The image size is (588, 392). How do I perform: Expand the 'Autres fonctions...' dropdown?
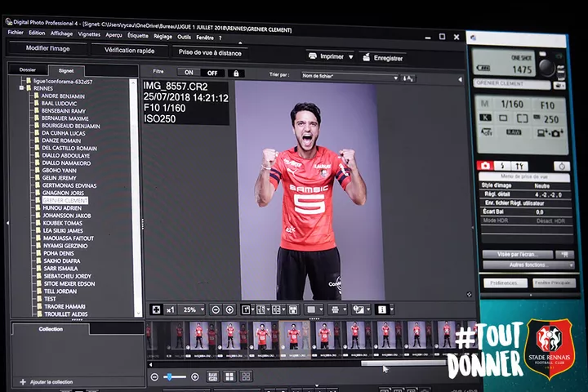tap(528, 265)
